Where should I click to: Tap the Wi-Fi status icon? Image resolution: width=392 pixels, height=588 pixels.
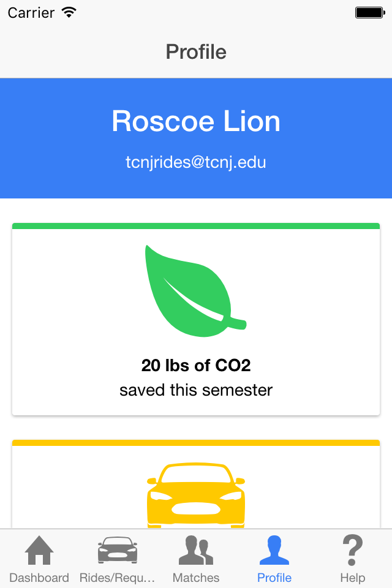[x=69, y=12]
